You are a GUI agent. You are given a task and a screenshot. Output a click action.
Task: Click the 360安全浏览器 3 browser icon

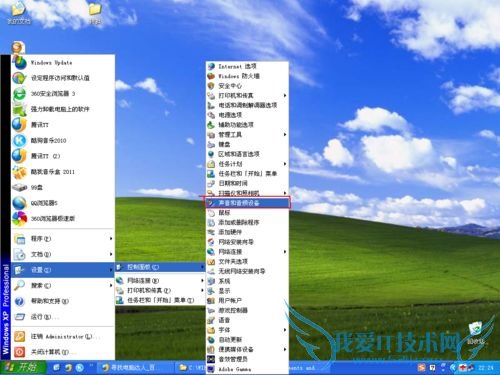tap(19, 94)
